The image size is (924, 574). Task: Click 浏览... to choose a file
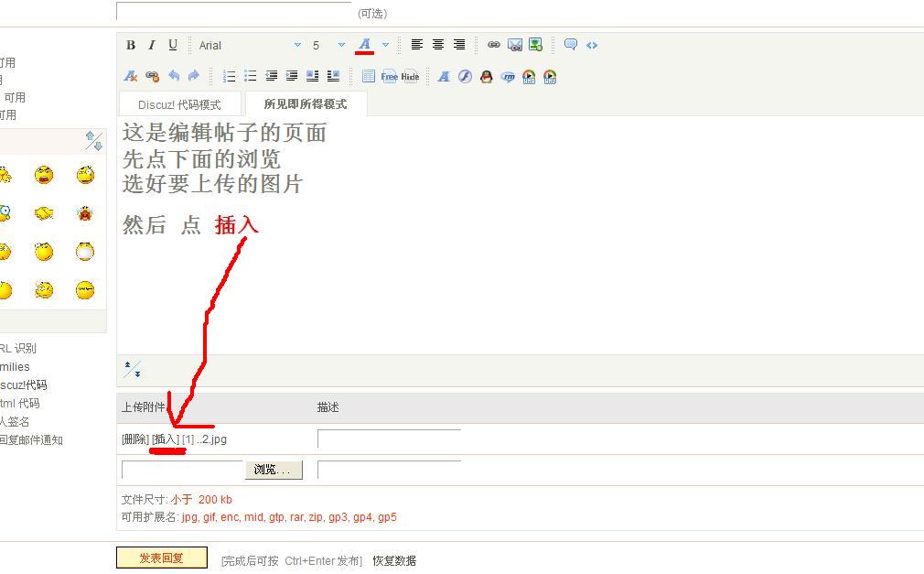point(274,470)
